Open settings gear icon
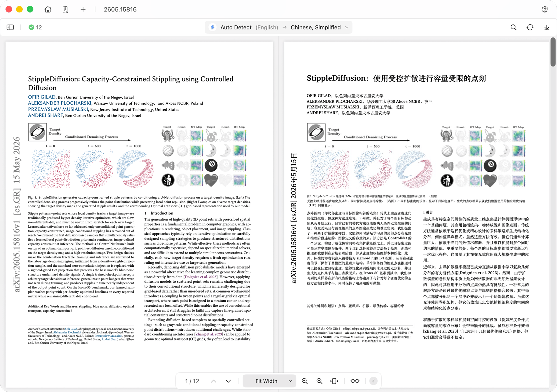Viewport: 557px width, 392px height. point(545,9)
